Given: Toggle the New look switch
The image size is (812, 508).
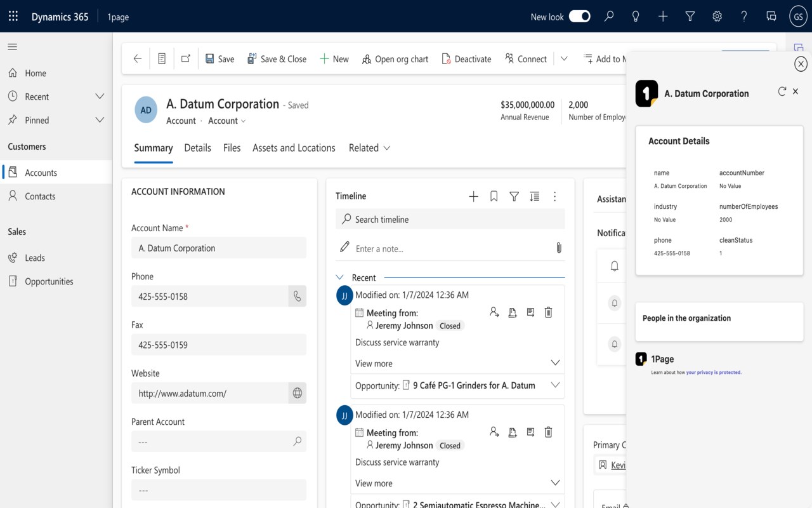Looking at the screenshot, I should 579,17.
